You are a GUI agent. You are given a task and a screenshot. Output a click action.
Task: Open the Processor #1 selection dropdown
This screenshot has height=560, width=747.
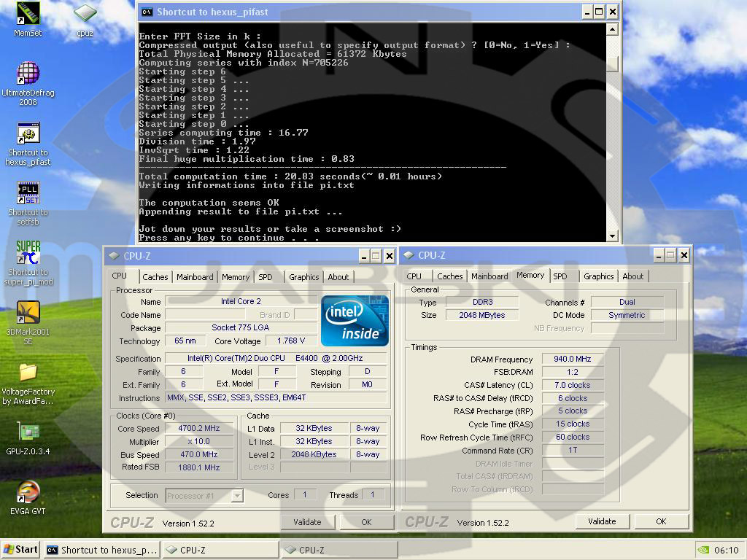click(204, 496)
